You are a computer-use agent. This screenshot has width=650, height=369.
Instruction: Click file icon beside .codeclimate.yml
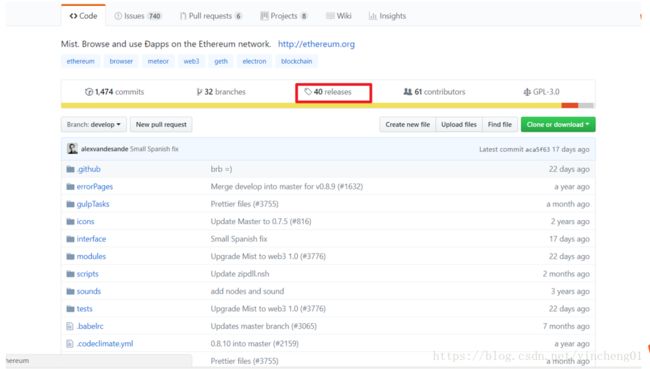tap(70, 344)
